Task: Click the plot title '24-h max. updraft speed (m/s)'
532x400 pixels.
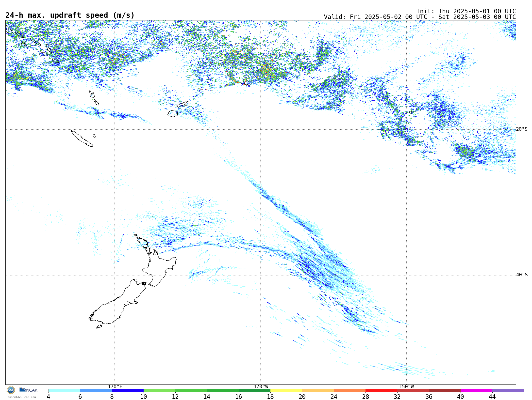Action: tap(70, 15)
